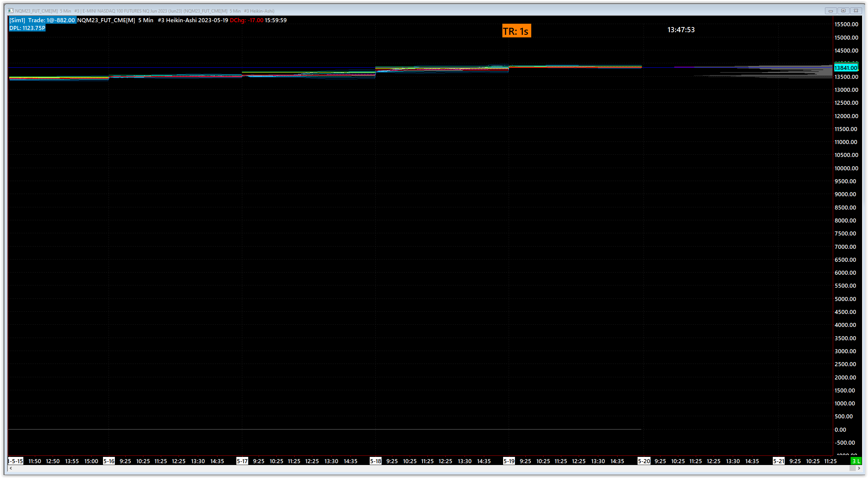The width and height of the screenshot is (868, 478).
Task: Minimize the NQM23 chart window
Action: 831,11
